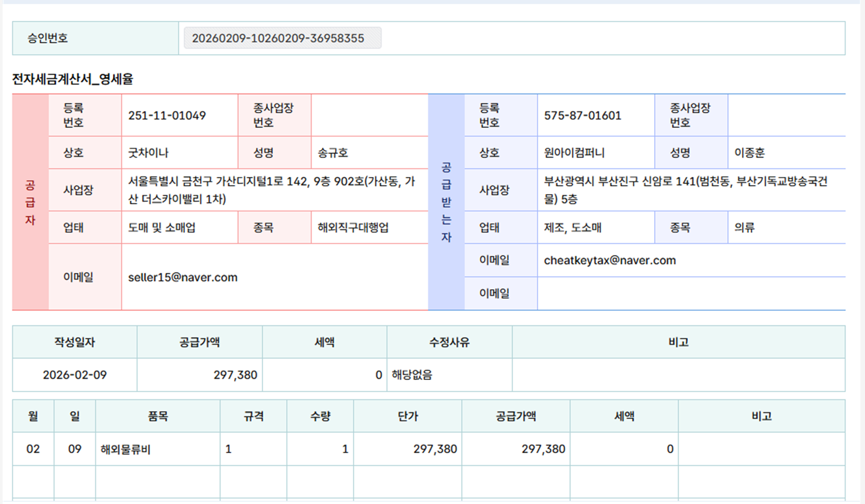Screen dimensions: 865x504
Task: Click the approval number field 20260209-10260209-36958355
Action: point(283,38)
